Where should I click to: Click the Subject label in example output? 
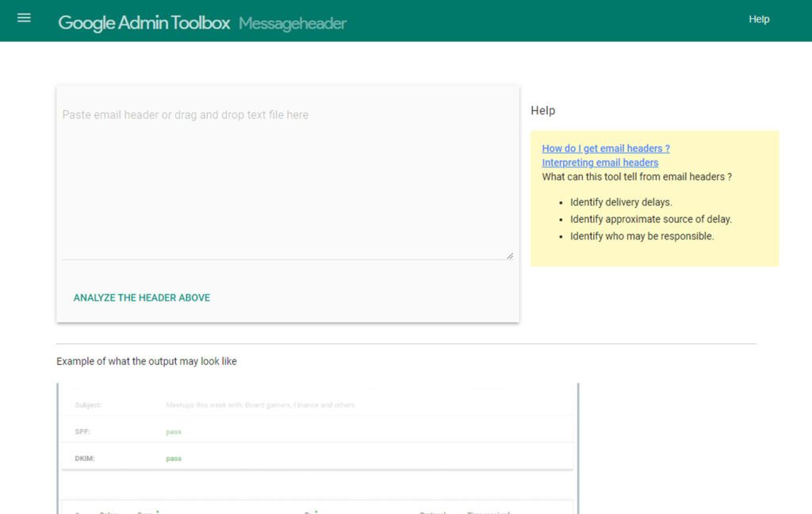click(88, 405)
